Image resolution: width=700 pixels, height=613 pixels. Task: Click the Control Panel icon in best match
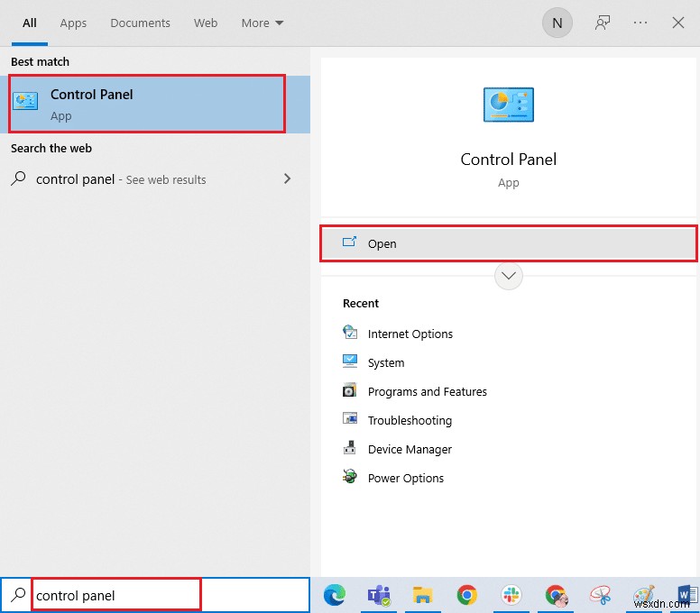point(25,101)
